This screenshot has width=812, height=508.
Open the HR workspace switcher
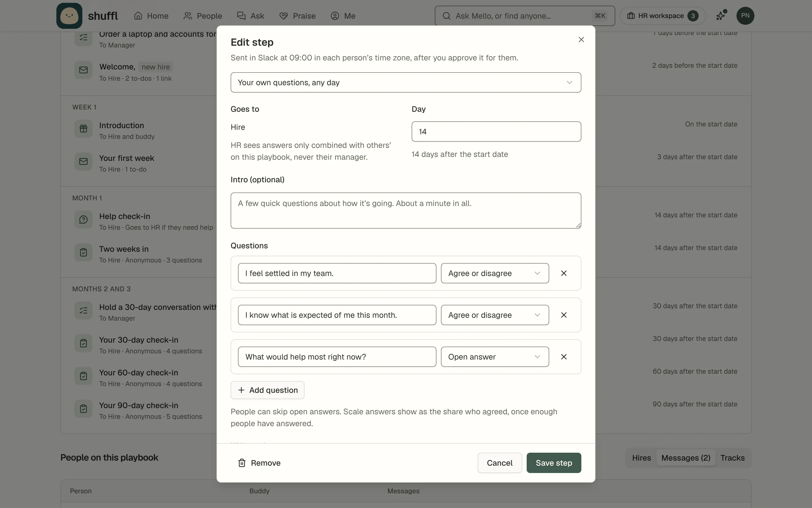tap(662, 16)
